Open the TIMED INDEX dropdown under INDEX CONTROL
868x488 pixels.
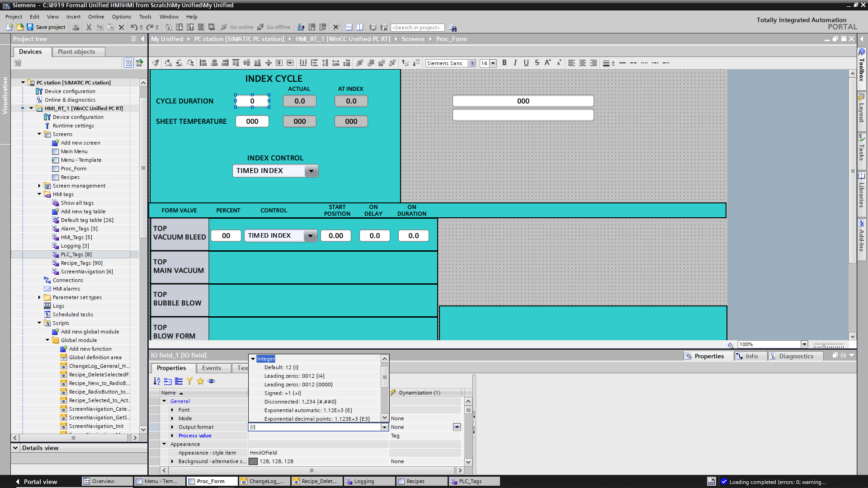(x=311, y=171)
